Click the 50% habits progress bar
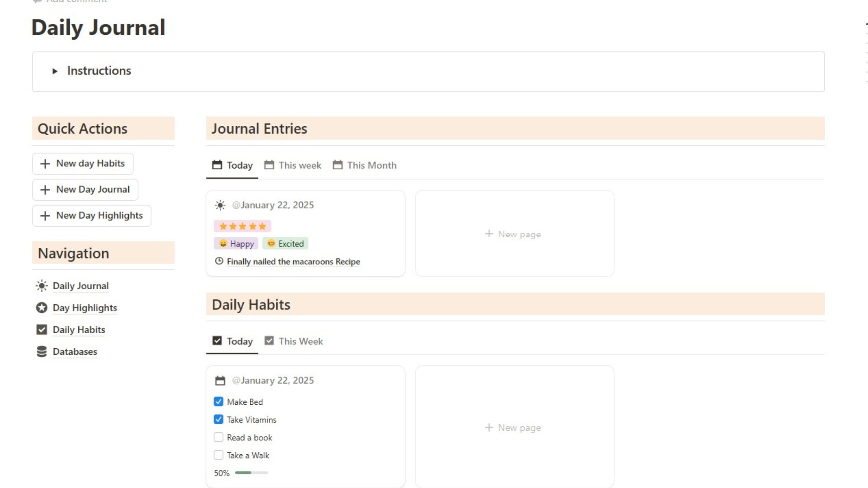Image resolution: width=868 pixels, height=488 pixels. [251, 473]
